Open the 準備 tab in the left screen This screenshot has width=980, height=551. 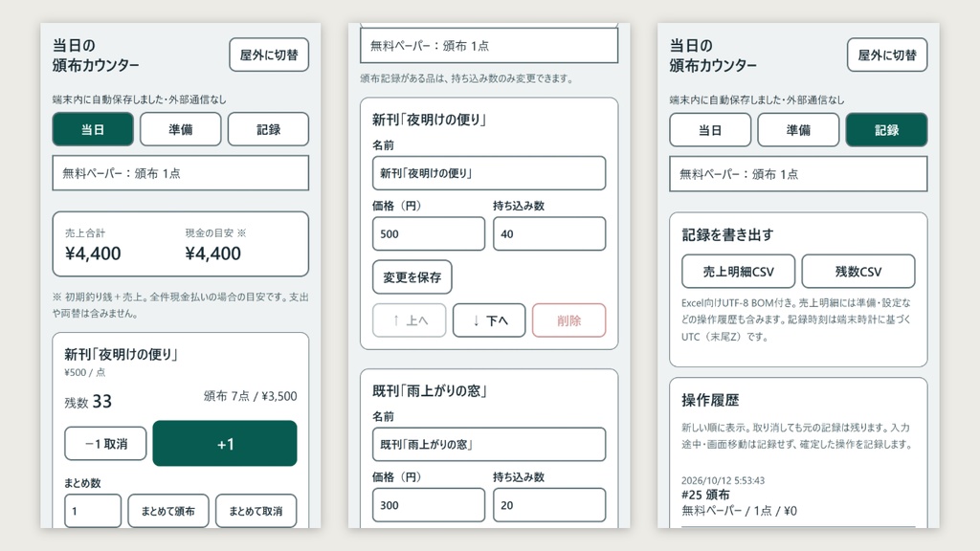(181, 129)
